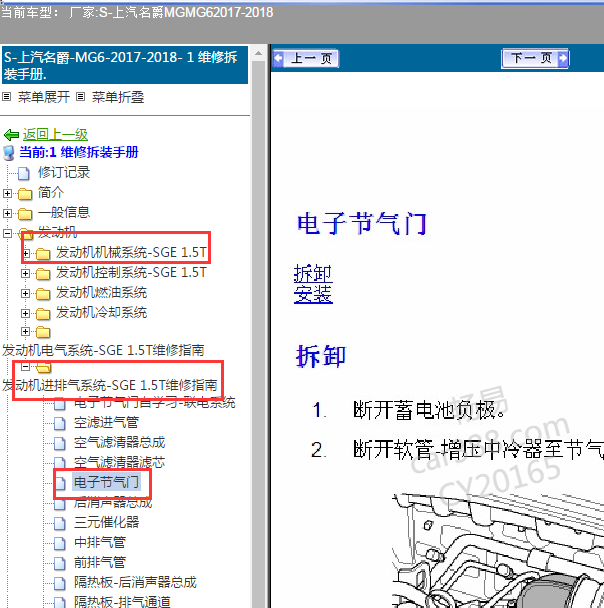Go to next page with 下一页 button
The width and height of the screenshot is (604, 608).
535,59
